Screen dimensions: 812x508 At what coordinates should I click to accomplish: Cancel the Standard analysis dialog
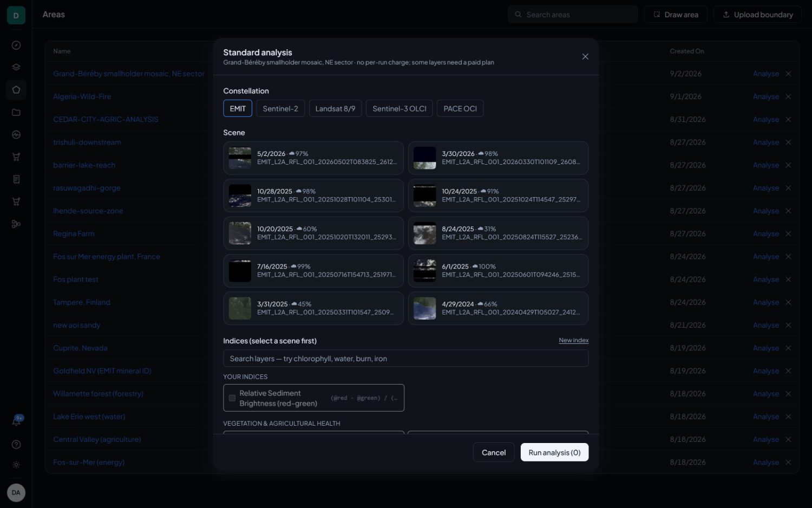click(x=494, y=452)
